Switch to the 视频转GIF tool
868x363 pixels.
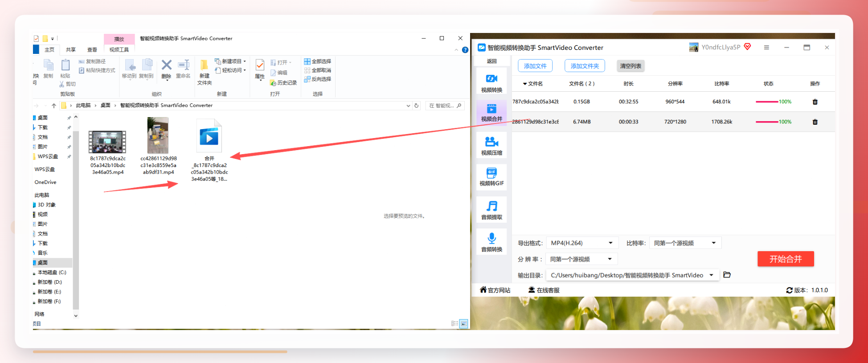[x=491, y=177]
